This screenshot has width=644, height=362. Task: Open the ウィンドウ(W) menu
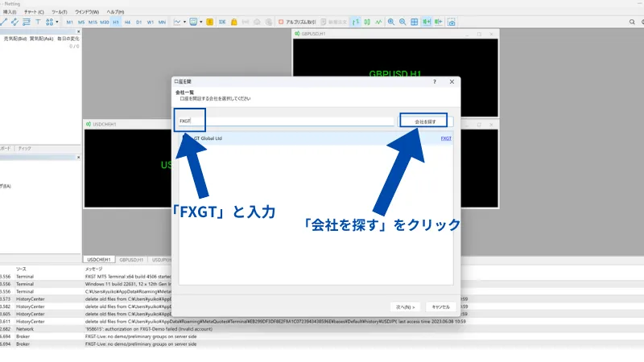[x=87, y=12]
